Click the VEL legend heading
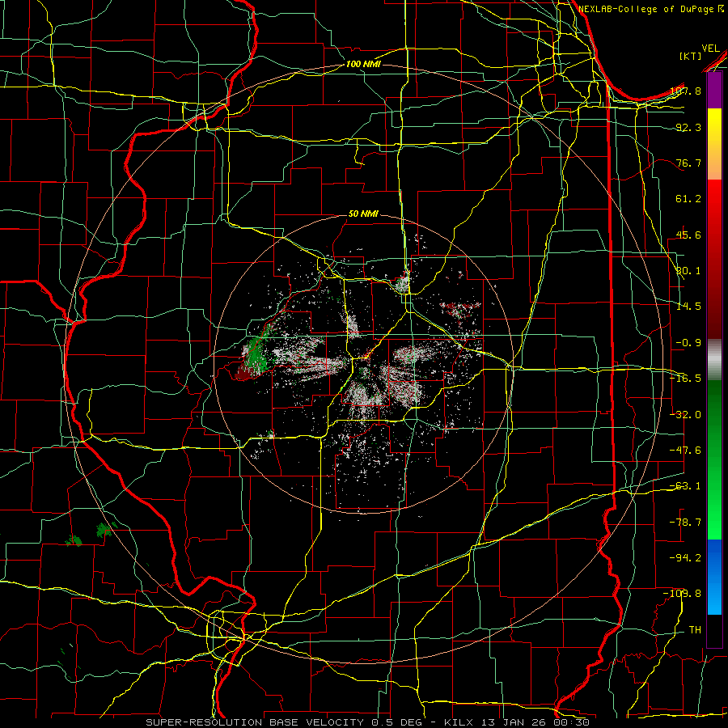 coord(711,49)
